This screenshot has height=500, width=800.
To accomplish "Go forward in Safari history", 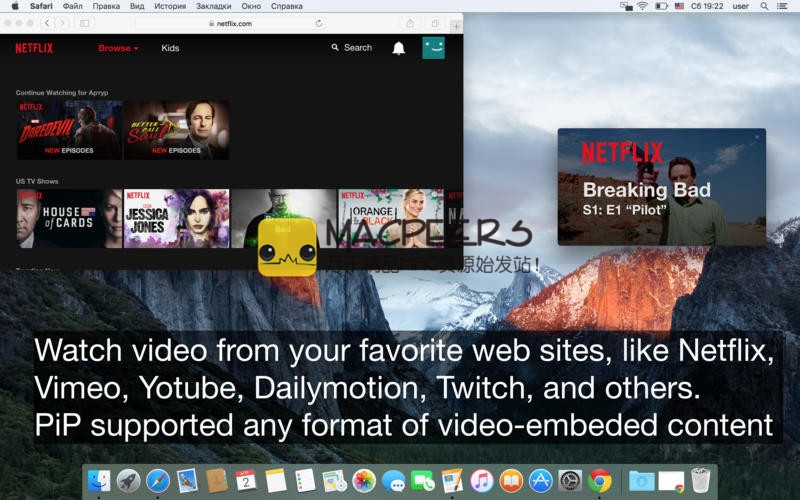I will pos(63,23).
